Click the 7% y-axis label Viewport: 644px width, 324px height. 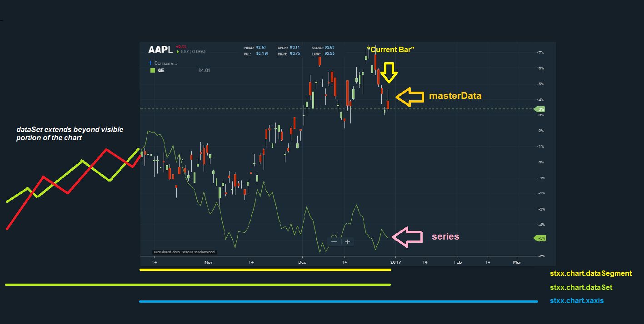point(541,53)
